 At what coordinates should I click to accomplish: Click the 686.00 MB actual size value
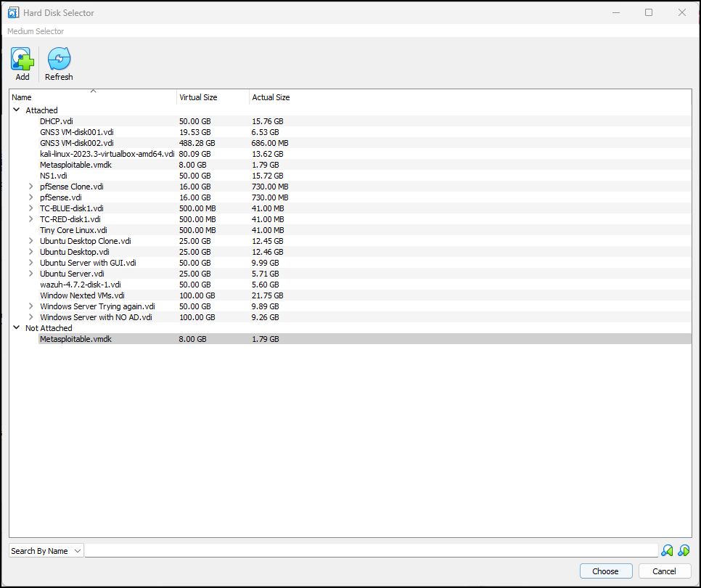pyautogui.click(x=270, y=143)
